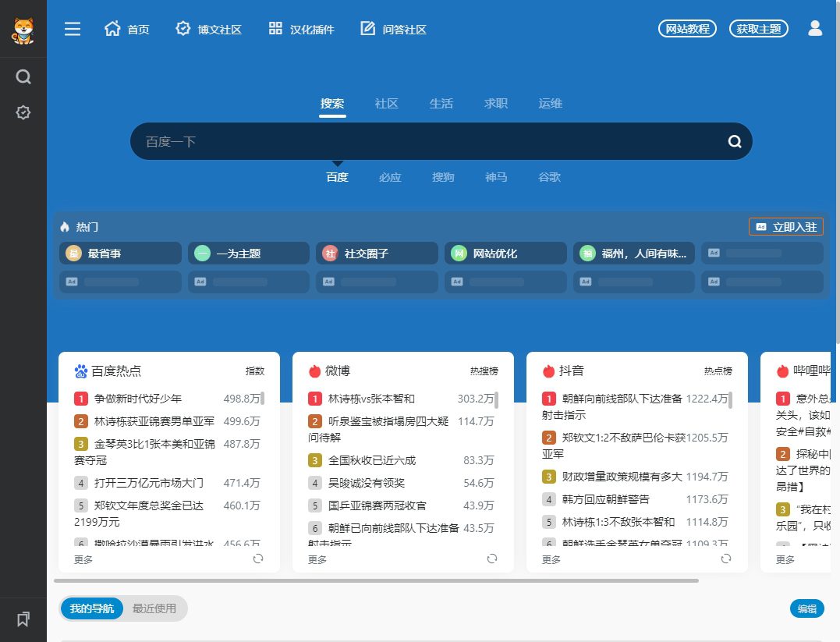The image size is (840, 642).
Task: Click the 抖音 flame icon
Action: [x=548, y=371]
